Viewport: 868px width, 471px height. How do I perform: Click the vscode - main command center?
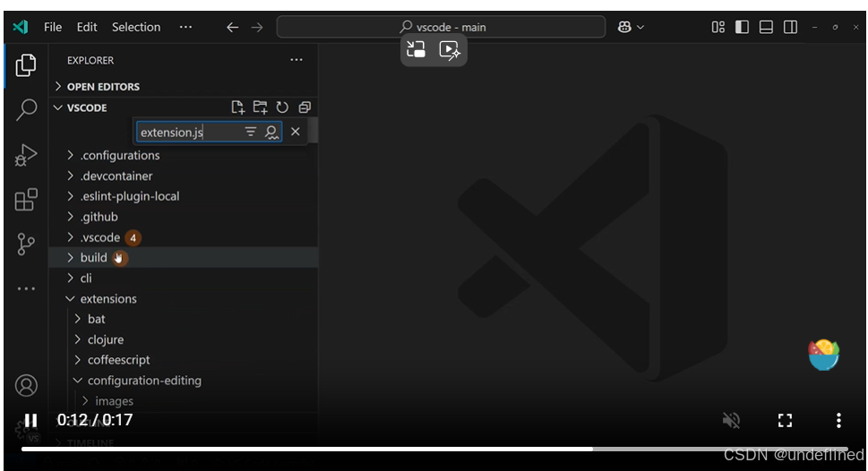point(441,27)
